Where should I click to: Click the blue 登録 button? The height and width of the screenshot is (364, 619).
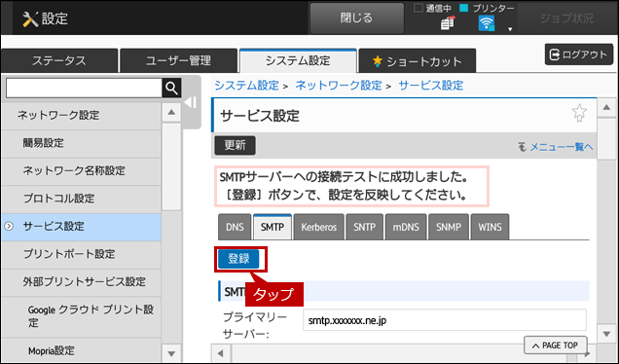pyautogui.click(x=238, y=259)
